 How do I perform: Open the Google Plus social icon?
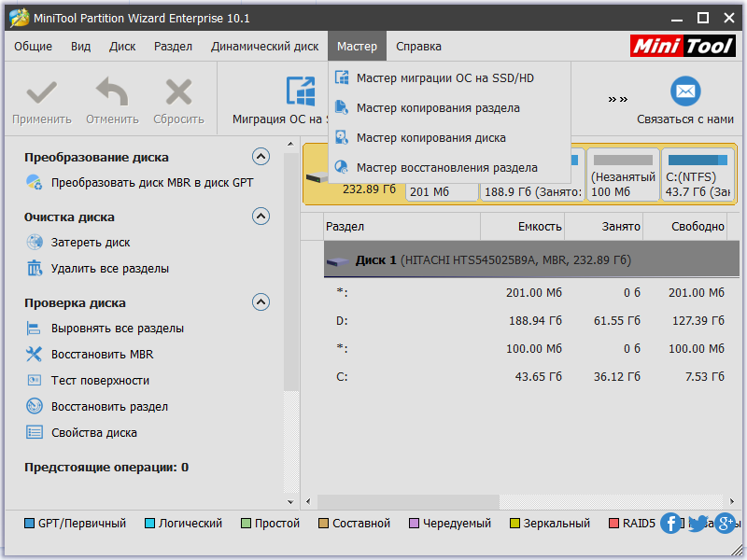(x=725, y=523)
